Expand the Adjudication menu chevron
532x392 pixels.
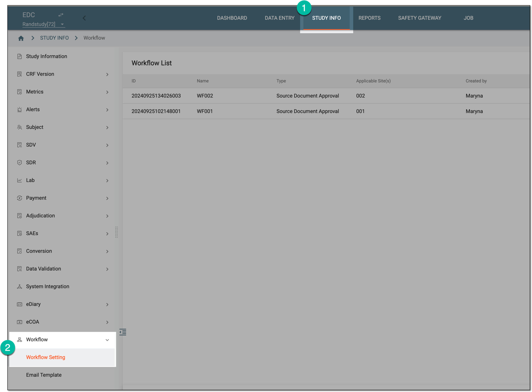coord(107,216)
